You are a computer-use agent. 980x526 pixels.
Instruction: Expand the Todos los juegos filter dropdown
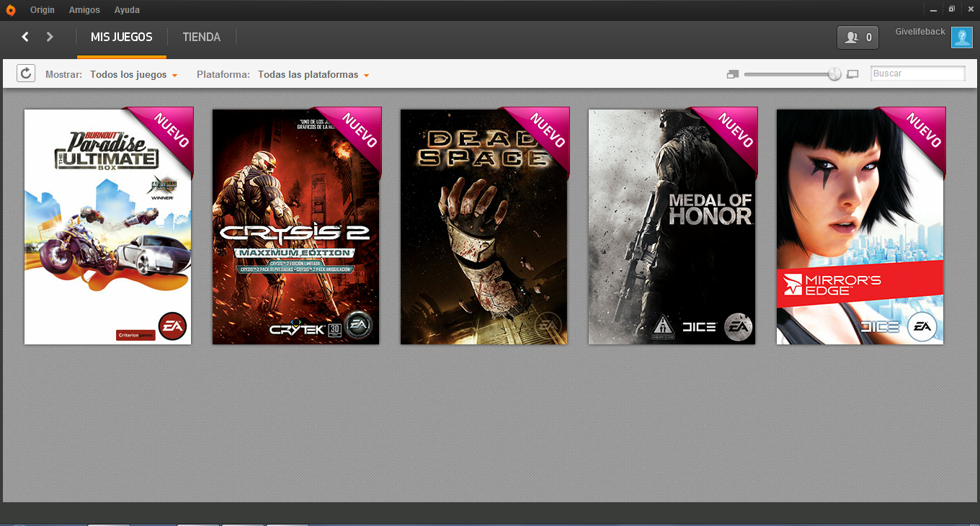click(134, 74)
